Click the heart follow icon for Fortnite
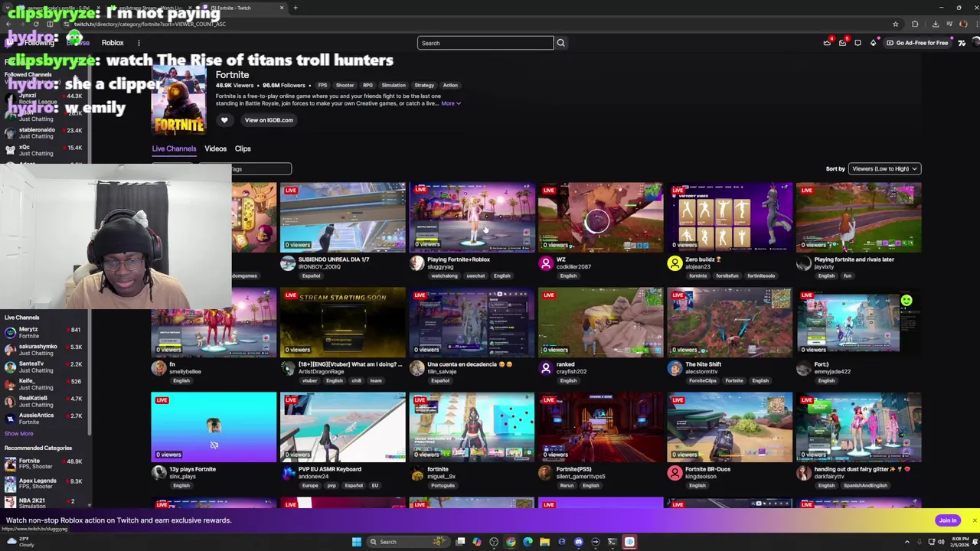The image size is (980, 551). pyautogui.click(x=224, y=120)
